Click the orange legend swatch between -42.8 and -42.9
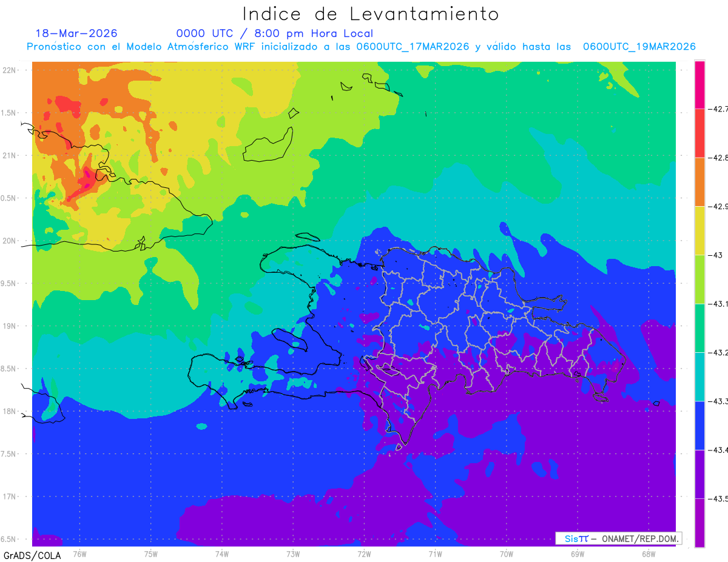 [x=699, y=182]
